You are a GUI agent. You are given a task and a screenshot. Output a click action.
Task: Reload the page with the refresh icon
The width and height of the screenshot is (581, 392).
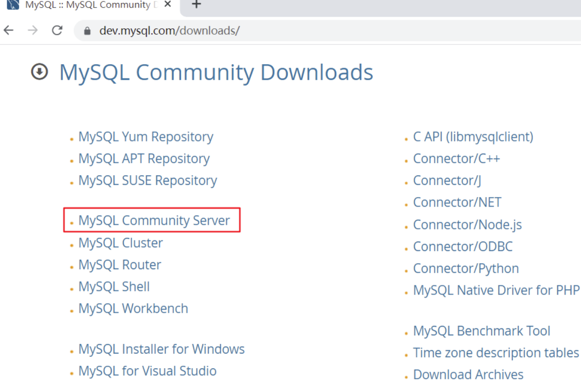57,30
